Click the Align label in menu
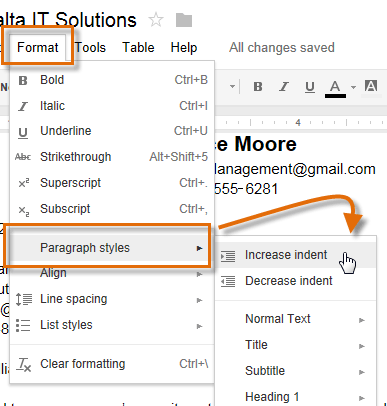 (x=53, y=273)
